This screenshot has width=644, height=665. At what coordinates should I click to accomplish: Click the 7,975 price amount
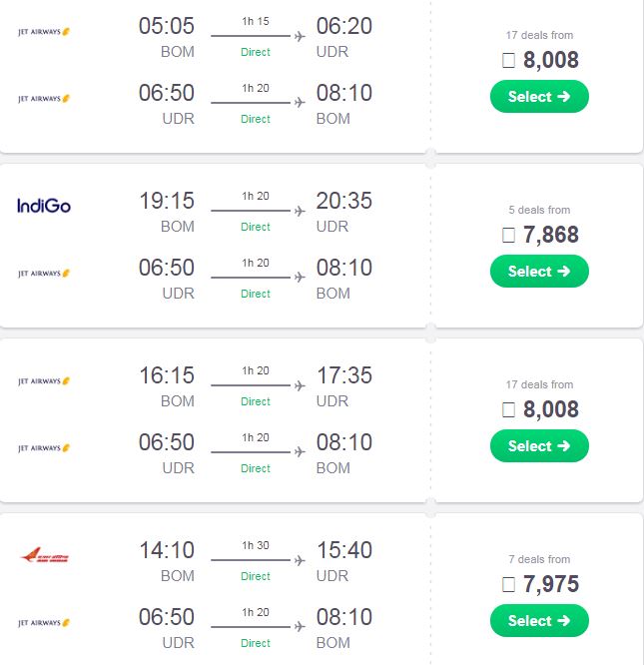[551, 584]
